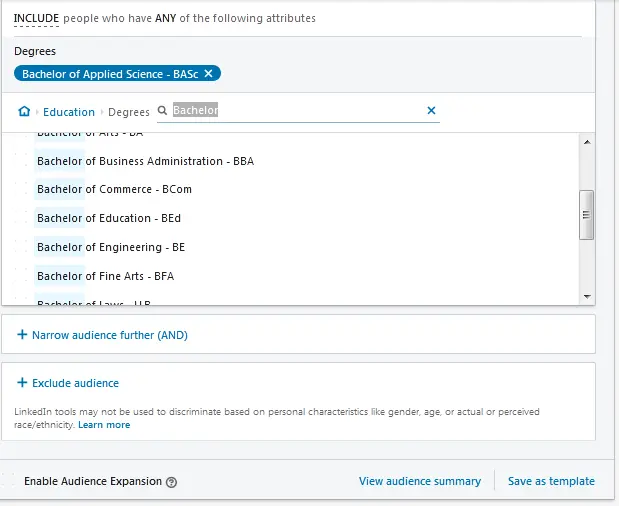The height and width of the screenshot is (506, 619).
Task: Open the Learn more link
Action: tap(104, 425)
